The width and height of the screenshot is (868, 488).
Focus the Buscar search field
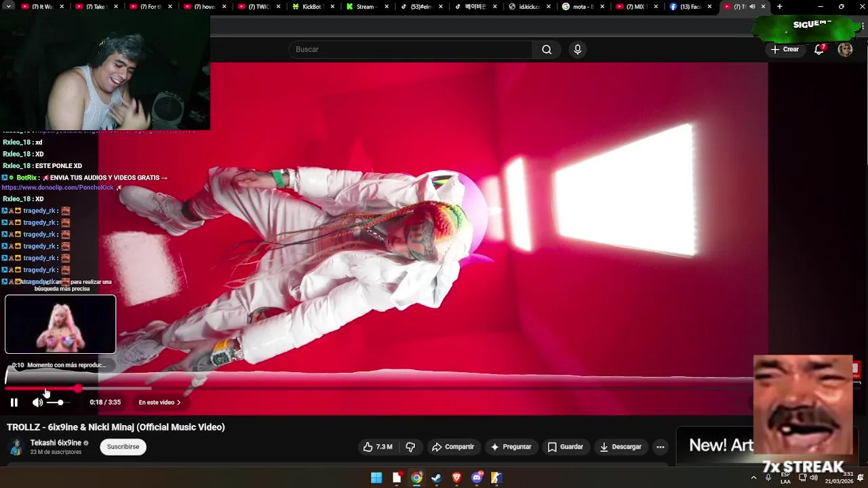click(x=411, y=49)
